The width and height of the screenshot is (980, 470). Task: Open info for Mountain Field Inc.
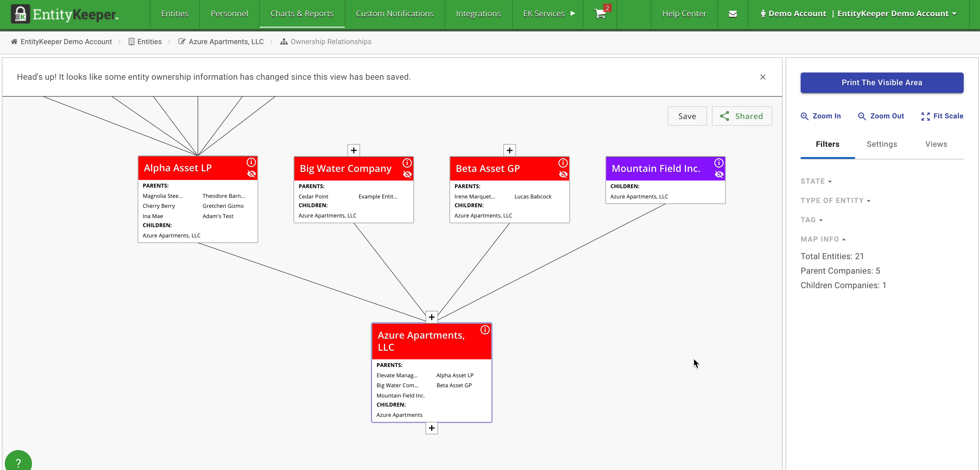pyautogui.click(x=719, y=163)
